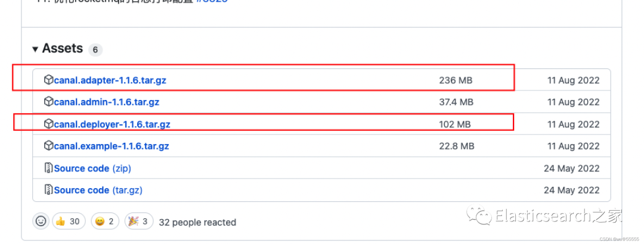644x244 pixels.
Task: Click the canal.example package icon
Action: coord(48,146)
